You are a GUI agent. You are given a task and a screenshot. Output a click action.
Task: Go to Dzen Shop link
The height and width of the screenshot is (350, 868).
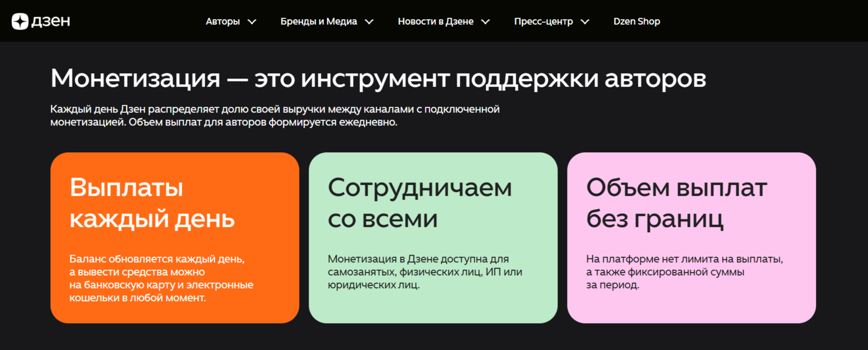(x=637, y=22)
